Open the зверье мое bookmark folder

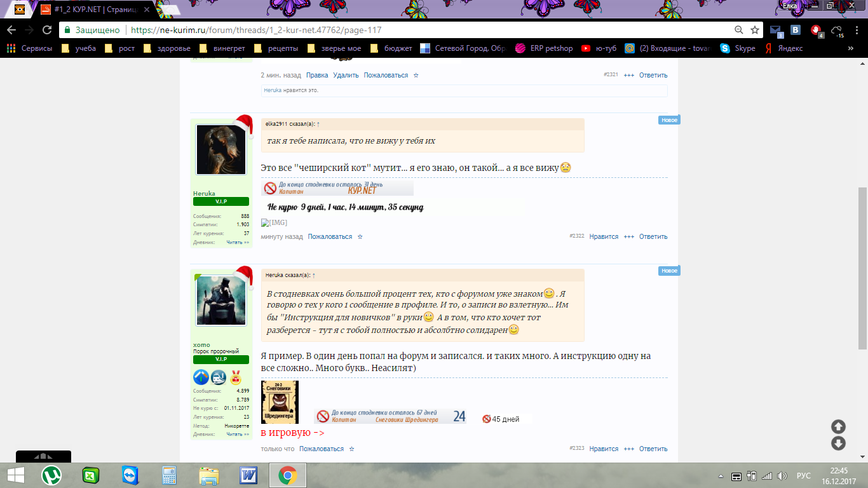(x=334, y=48)
